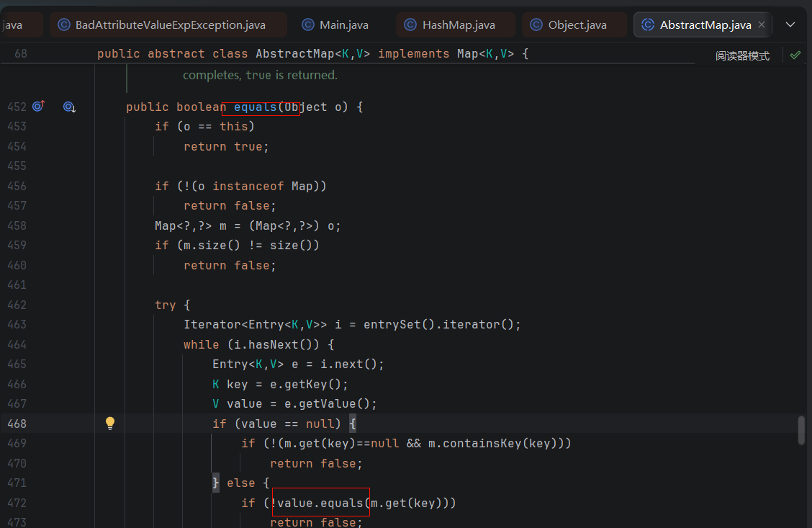Click the green inspection checkmark icon
The height and width of the screenshot is (528, 812).
coord(795,55)
